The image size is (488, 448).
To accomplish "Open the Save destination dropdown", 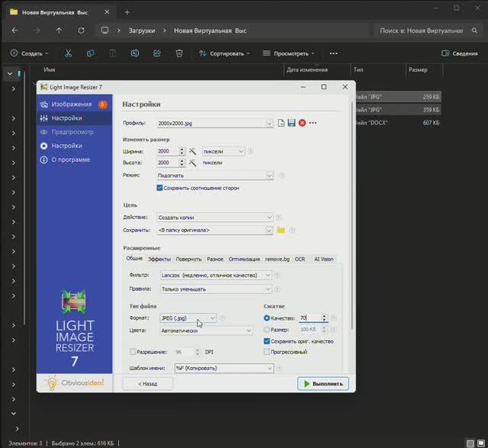I will pyautogui.click(x=215, y=230).
